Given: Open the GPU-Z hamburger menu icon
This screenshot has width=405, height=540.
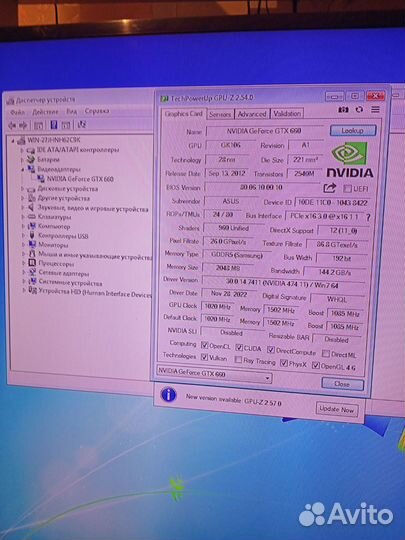Looking at the screenshot, I should click(x=375, y=110).
